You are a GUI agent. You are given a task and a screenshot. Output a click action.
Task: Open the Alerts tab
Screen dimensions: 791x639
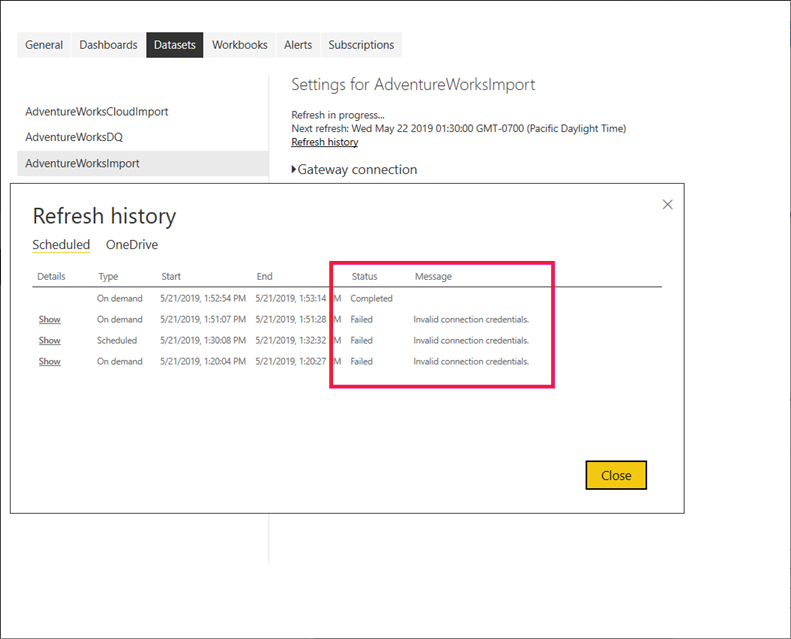point(298,45)
